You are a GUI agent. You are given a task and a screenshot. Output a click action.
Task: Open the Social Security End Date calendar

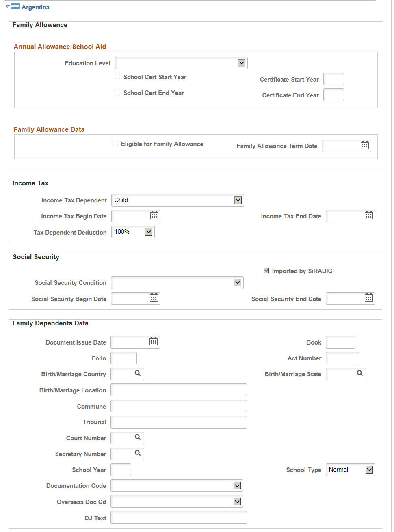pos(368,298)
